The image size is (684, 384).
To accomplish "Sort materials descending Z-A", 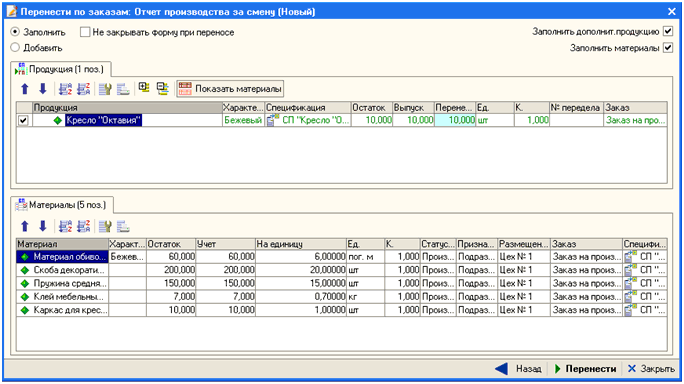I will 83,226.
